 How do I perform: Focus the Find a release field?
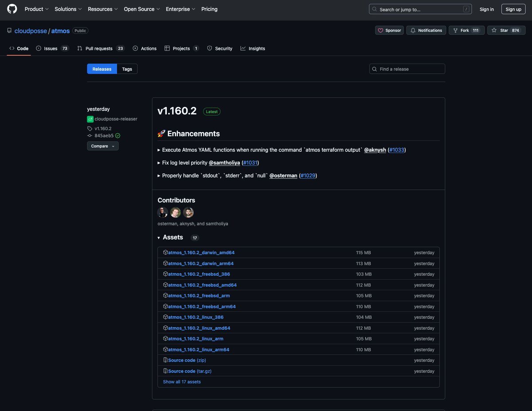407,69
